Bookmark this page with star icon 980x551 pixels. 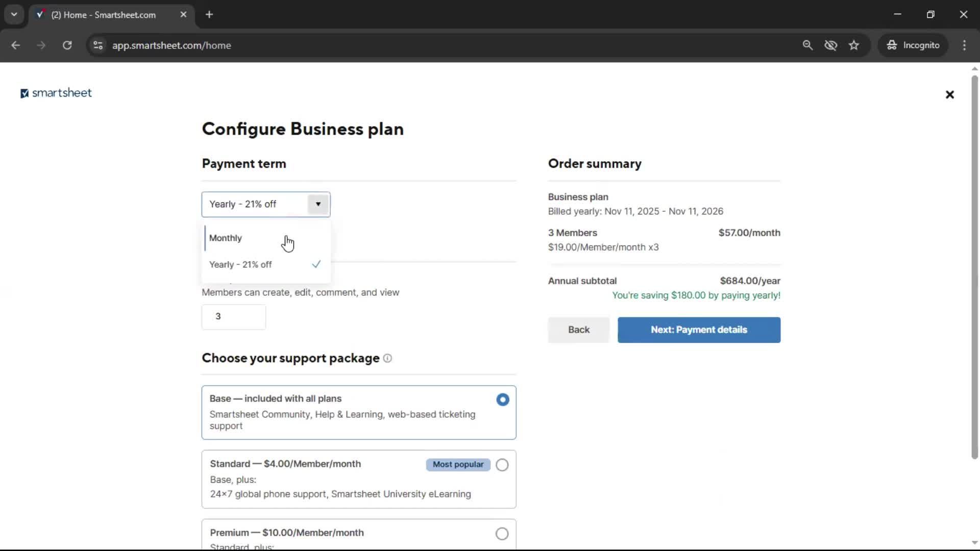coord(854,45)
